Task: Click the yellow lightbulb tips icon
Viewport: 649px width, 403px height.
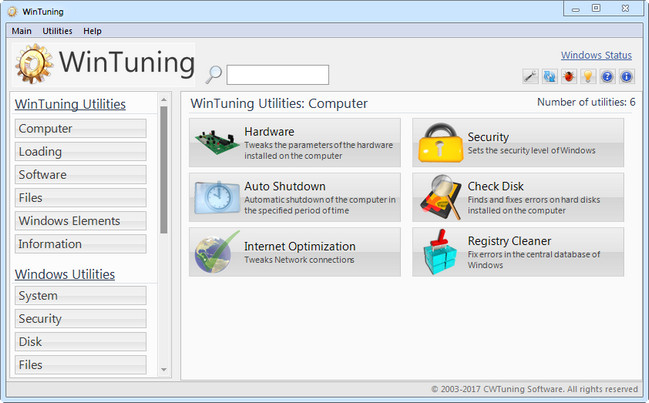Action: click(588, 77)
